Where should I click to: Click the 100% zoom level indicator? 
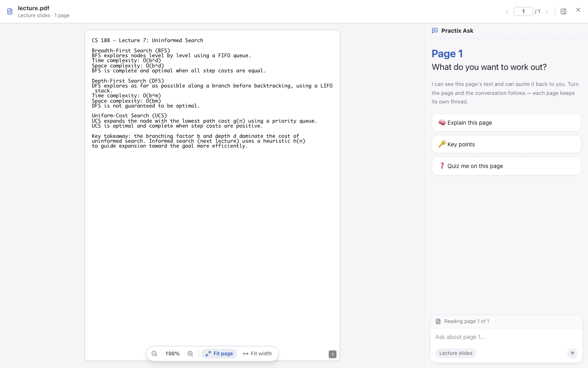point(172,354)
